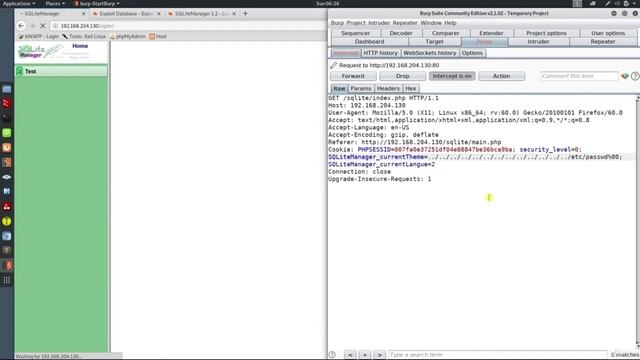Open the Show Applications grid in dock
The image size is (640, 360).
point(7,280)
